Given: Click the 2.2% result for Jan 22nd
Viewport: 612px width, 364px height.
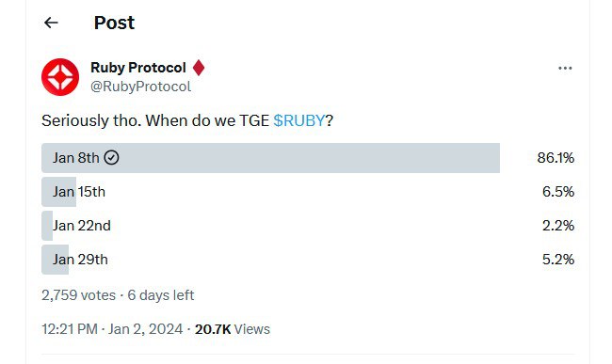Looking at the screenshot, I should (x=558, y=226).
